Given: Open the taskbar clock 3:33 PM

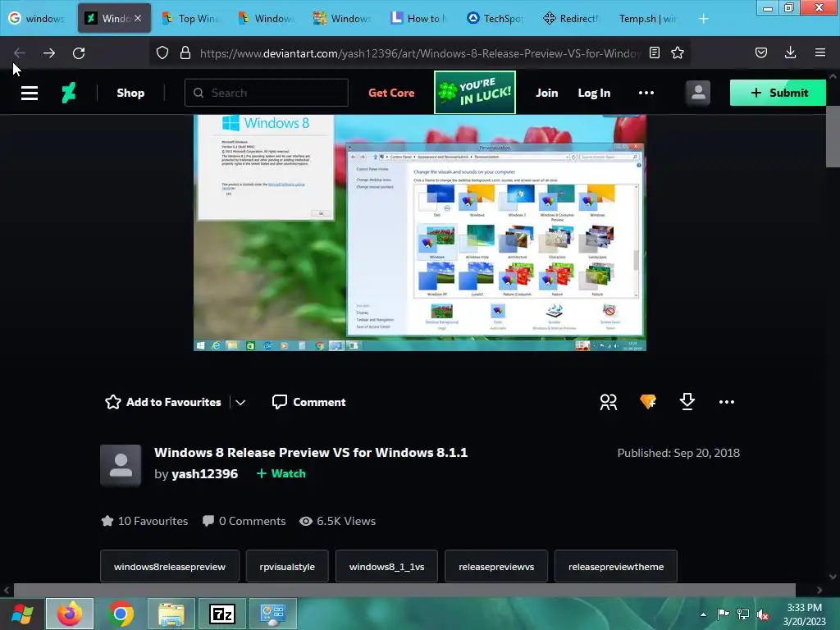Looking at the screenshot, I should pos(805,614).
